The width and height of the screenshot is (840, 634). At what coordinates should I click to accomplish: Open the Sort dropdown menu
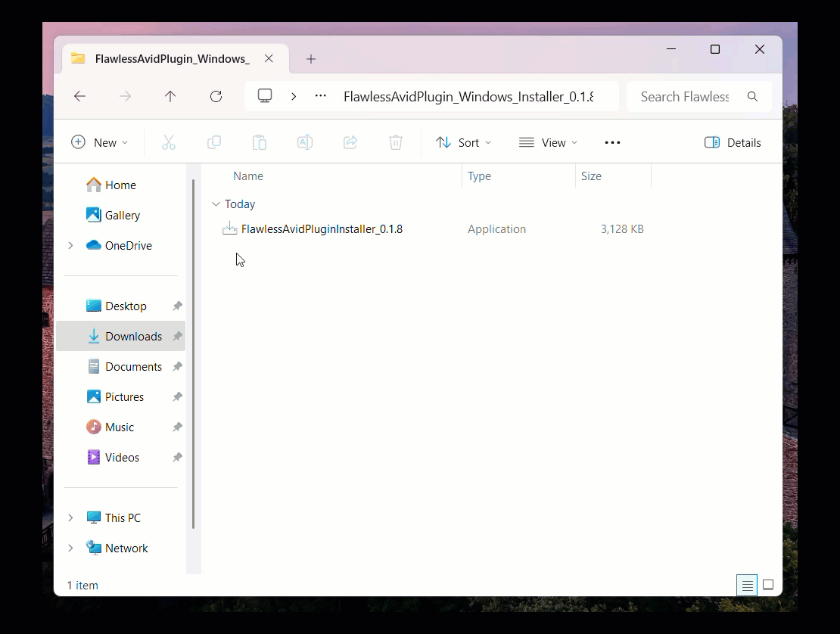[x=463, y=142]
